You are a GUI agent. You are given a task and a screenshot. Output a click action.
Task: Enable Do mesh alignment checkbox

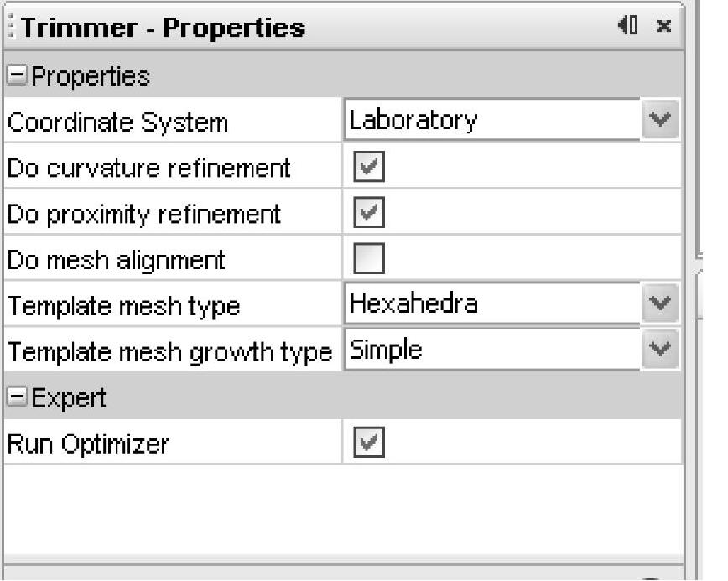[369, 258]
